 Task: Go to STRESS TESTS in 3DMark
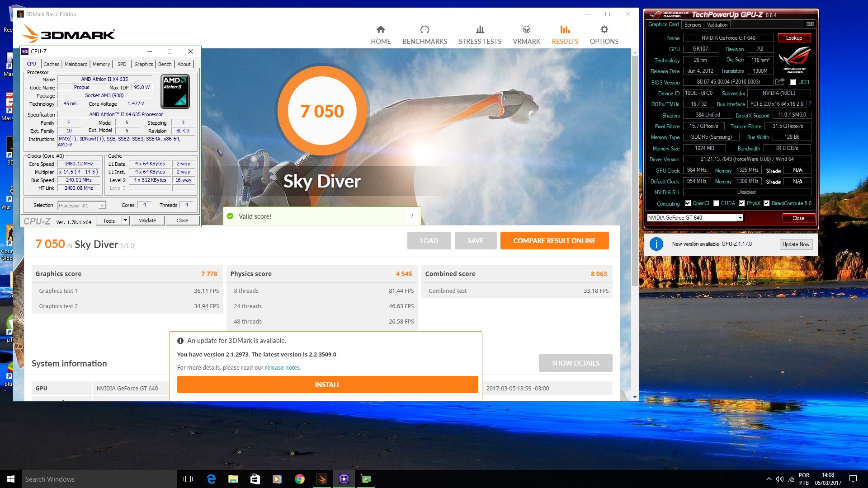point(480,35)
